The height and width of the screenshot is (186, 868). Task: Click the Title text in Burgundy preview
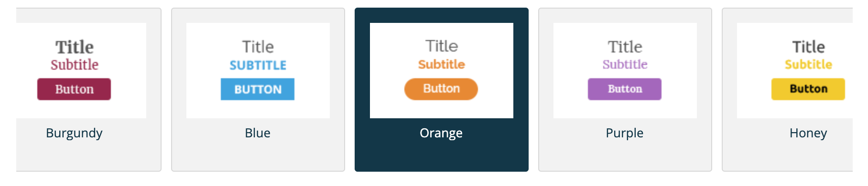[75, 47]
